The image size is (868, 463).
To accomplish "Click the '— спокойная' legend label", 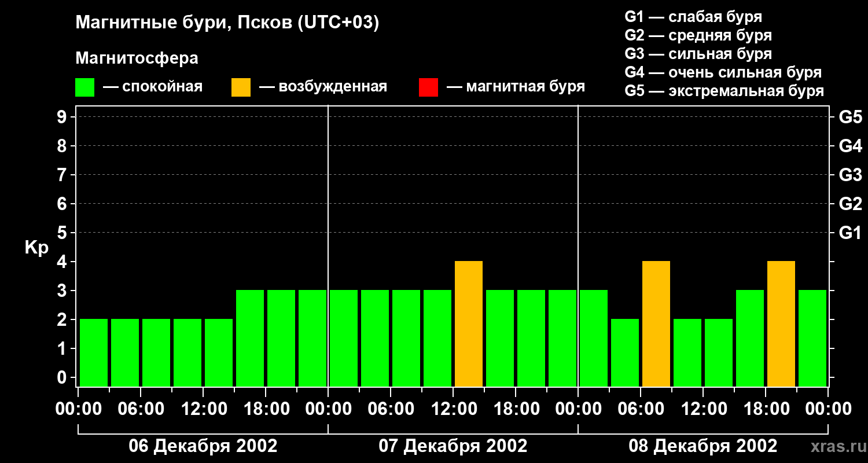I will click(153, 87).
